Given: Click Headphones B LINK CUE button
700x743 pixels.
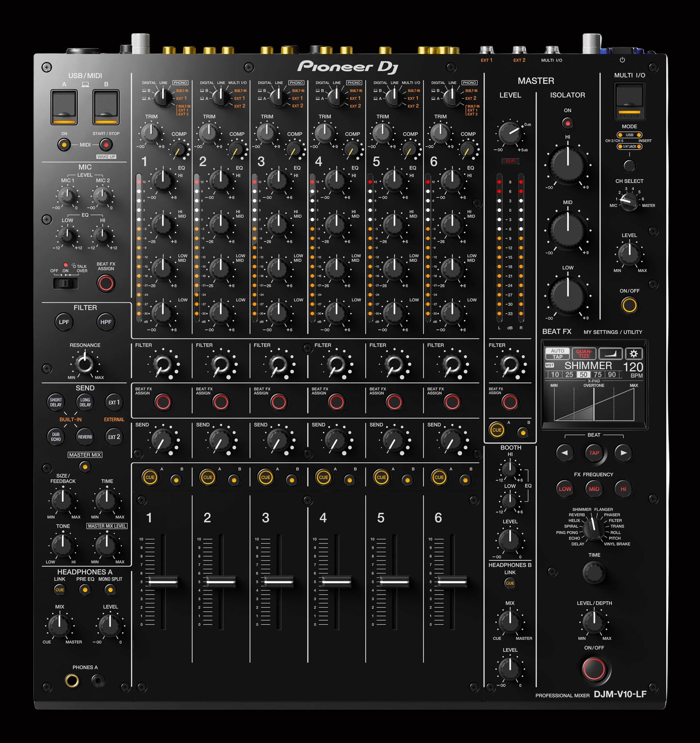Looking at the screenshot, I should coord(510,583).
